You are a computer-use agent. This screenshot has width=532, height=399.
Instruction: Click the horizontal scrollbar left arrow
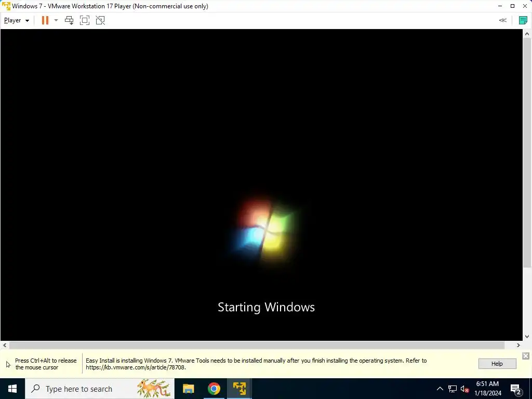coord(4,345)
